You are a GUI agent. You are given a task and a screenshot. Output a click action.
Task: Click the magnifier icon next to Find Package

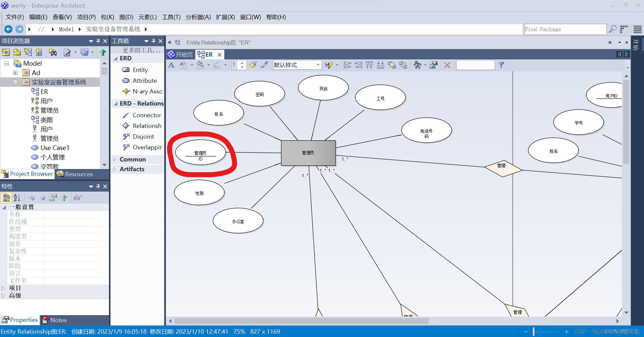coord(612,29)
